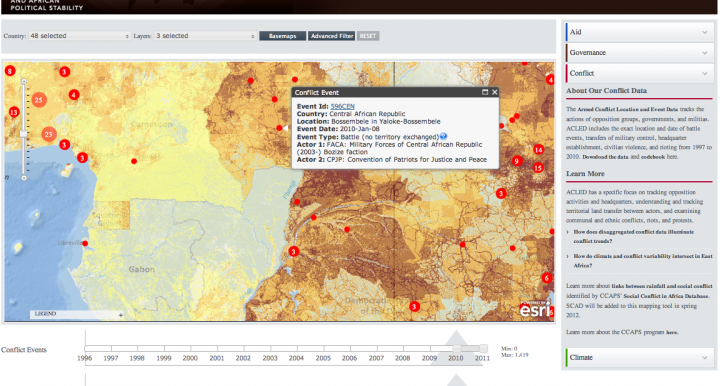Click the Conflict Events time slider handle at 2010
The height and width of the screenshot is (386, 720).
tap(456, 348)
